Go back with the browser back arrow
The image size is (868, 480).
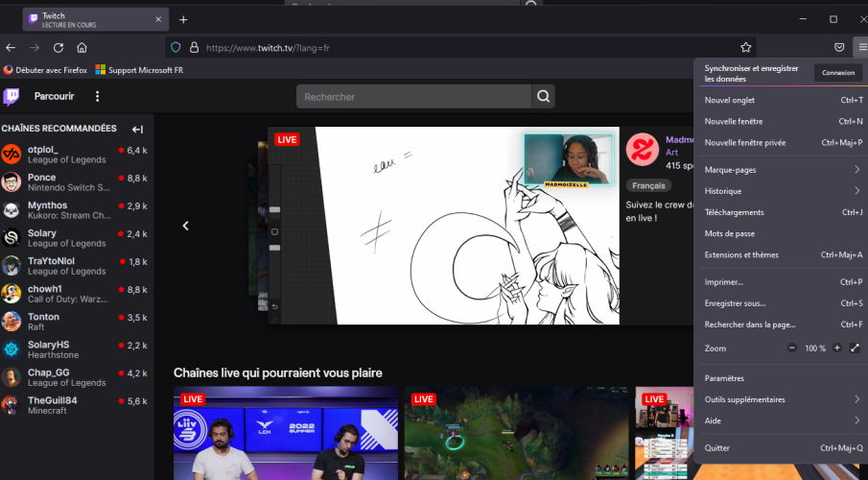(x=11, y=48)
